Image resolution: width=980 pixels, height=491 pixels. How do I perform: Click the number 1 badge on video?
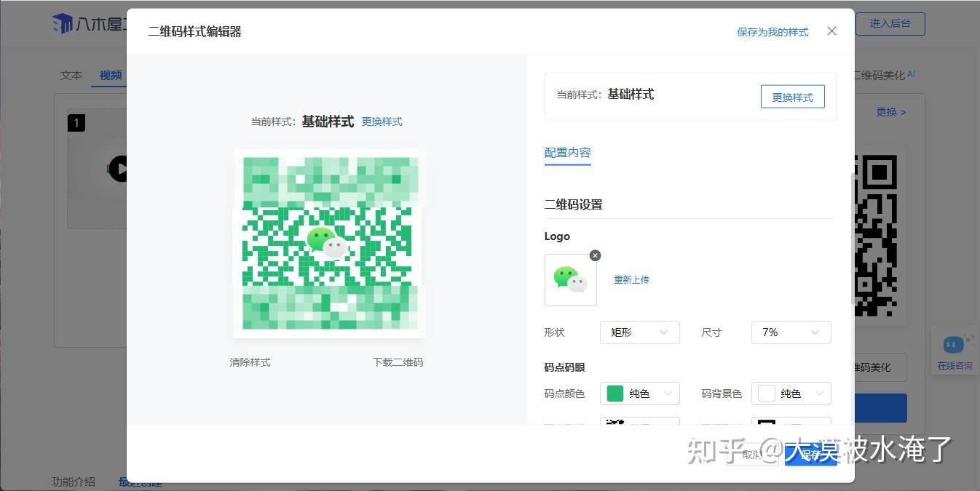[76, 123]
